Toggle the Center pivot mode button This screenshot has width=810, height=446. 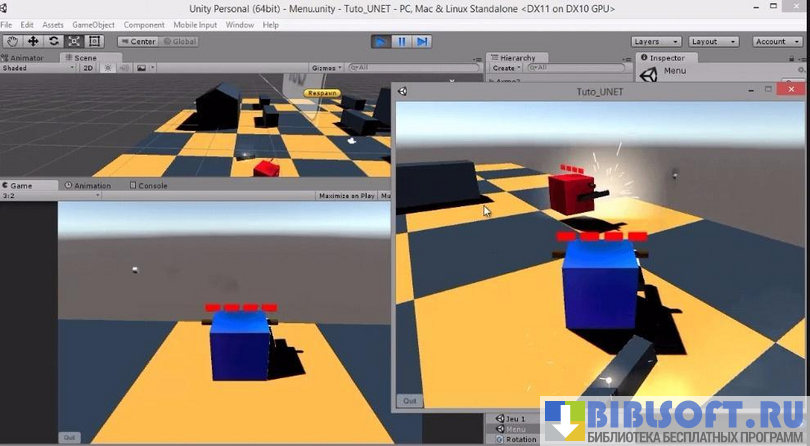point(138,41)
